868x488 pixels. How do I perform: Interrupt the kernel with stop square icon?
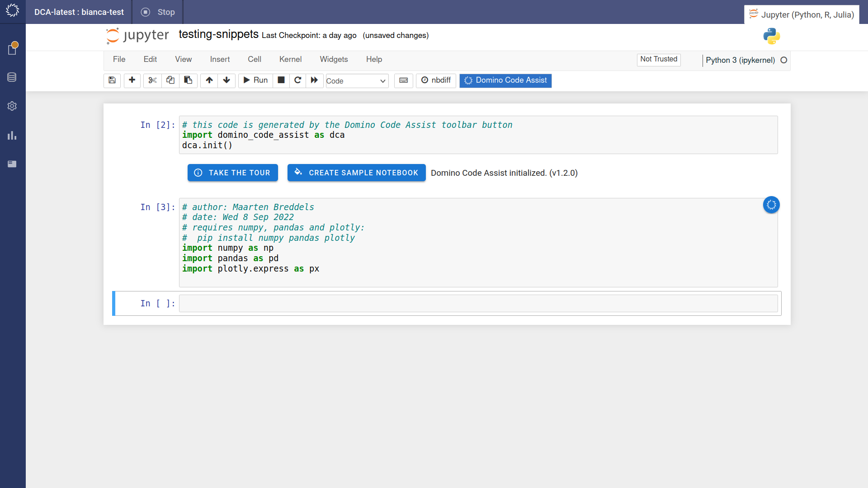click(281, 80)
